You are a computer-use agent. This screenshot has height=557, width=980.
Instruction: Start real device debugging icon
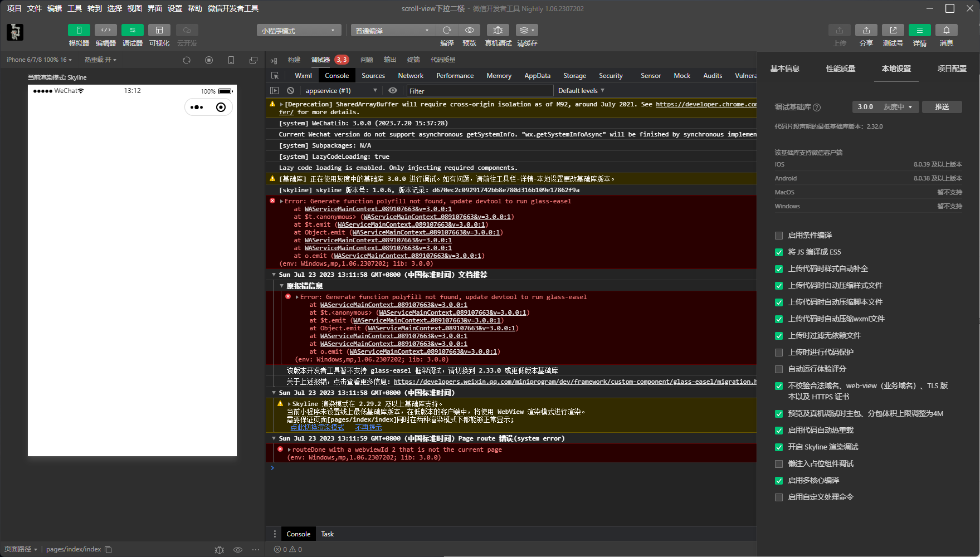tap(498, 30)
